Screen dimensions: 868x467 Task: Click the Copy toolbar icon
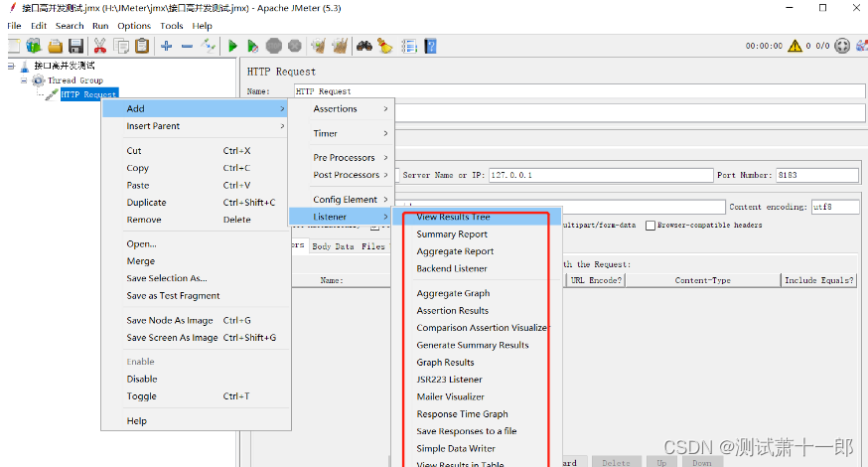coord(121,46)
